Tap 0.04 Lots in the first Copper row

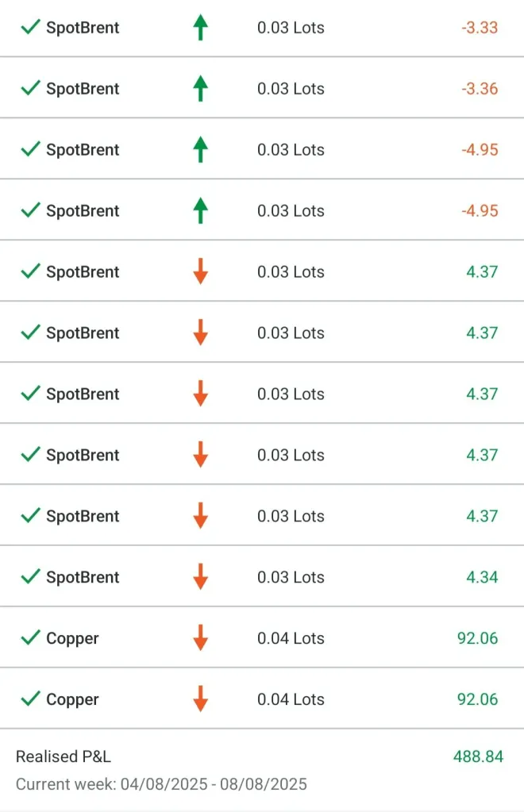point(291,638)
